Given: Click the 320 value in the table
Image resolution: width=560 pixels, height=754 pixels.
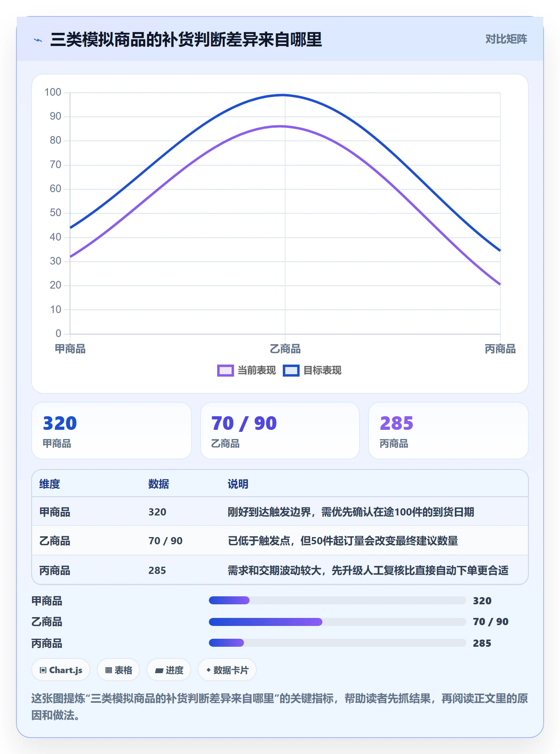Looking at the screenshot, I should click(157, 512).
